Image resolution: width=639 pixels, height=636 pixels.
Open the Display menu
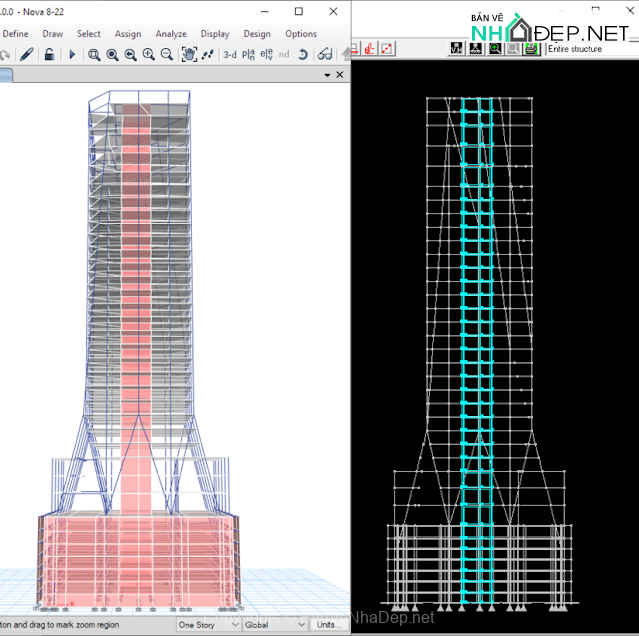click(x=215, y=33)
